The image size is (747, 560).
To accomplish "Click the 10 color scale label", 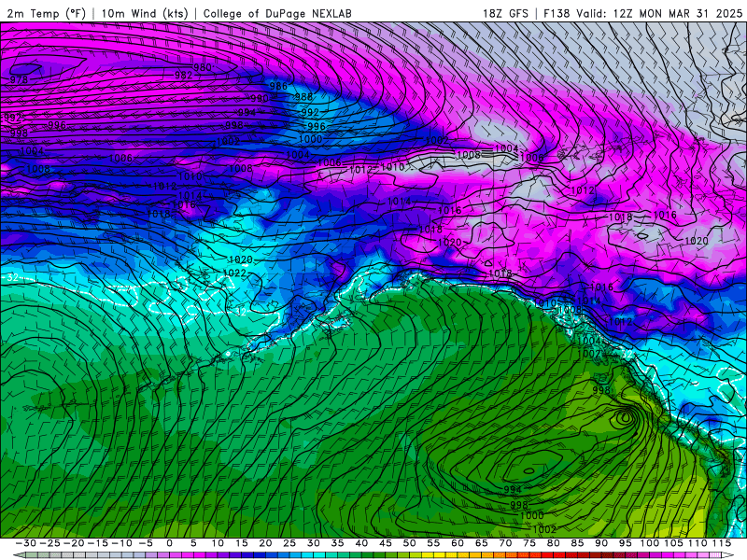I will (218, 543).
